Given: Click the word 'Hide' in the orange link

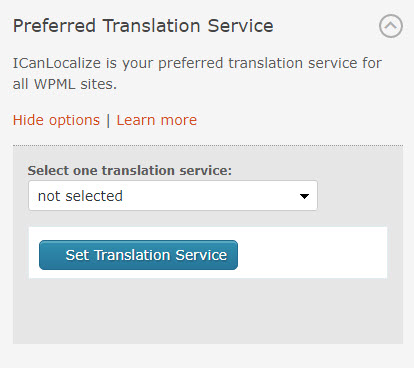Looking at the screenshot, I should pos(28,120).
